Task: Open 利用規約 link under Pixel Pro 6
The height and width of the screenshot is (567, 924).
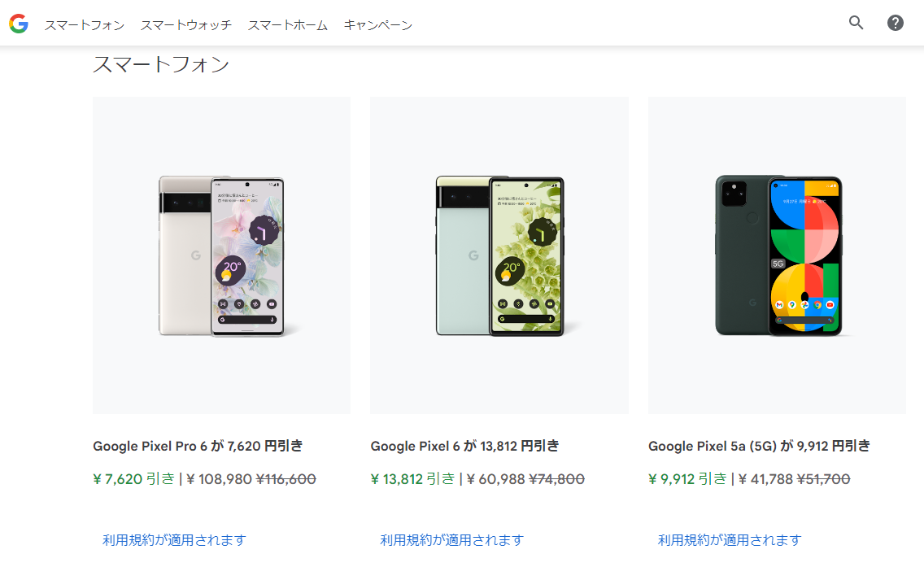Action: (174, 540)
